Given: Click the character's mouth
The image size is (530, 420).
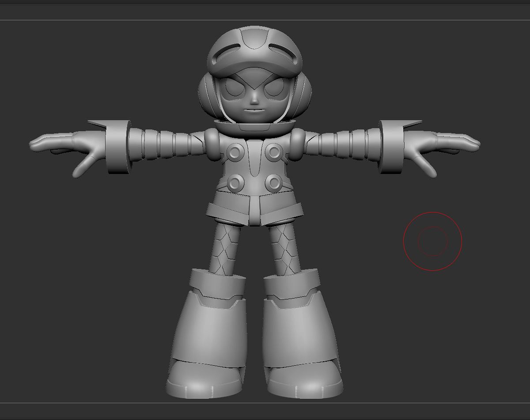Looking at the screenshot, I should coord(254,111).
